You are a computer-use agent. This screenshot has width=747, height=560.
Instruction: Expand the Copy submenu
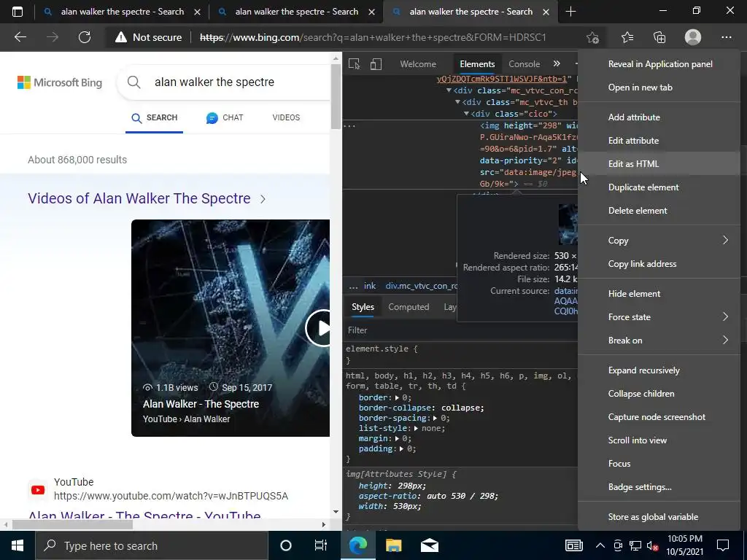[x=659, y=241]
